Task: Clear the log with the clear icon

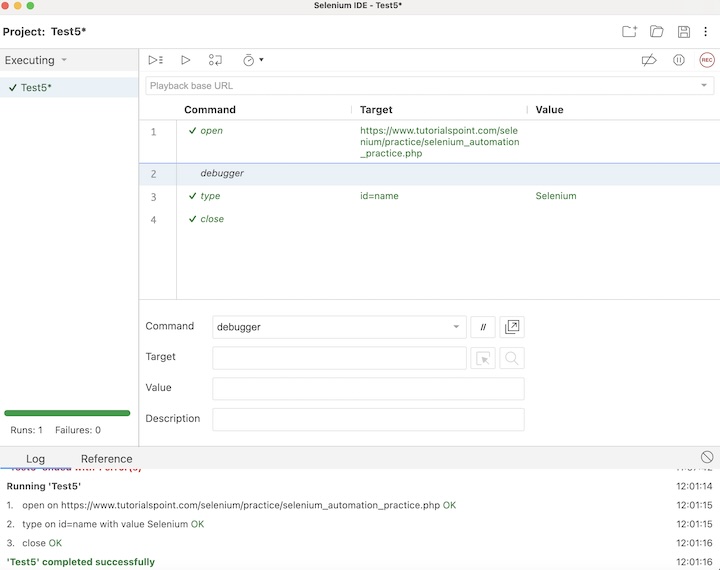Action: [707, 457]
